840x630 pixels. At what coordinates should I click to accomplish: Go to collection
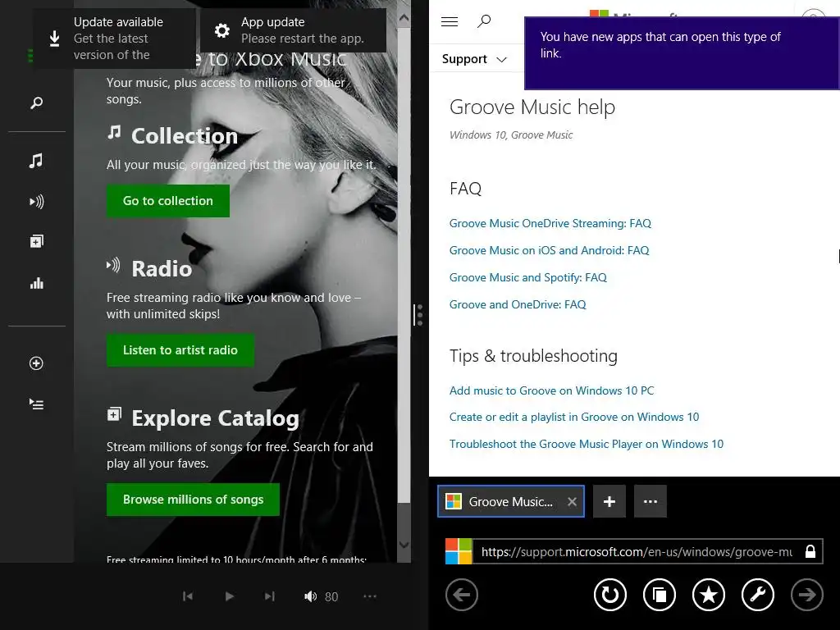[x=167, y=201]
